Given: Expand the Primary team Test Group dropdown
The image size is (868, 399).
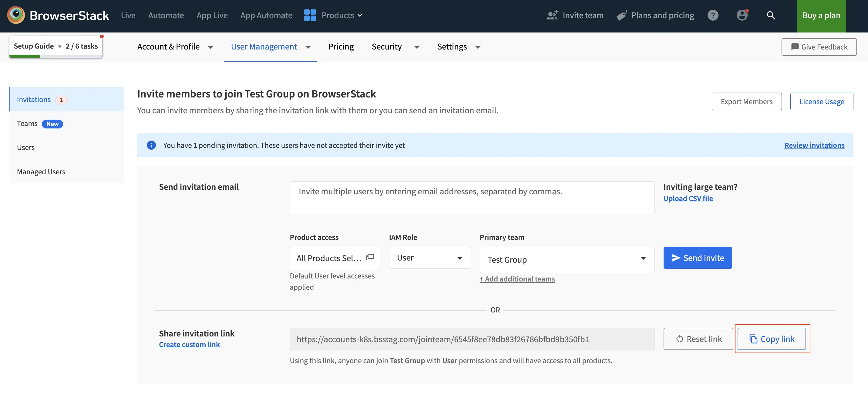Looking at the screenshot, I should [x=567, y=260].
